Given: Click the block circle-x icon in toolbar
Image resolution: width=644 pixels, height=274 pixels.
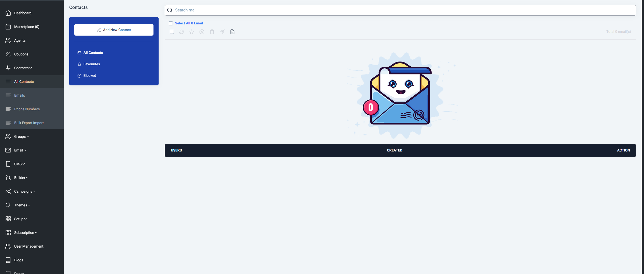Looking at the screenshot, I should click(x=202, y=32).
